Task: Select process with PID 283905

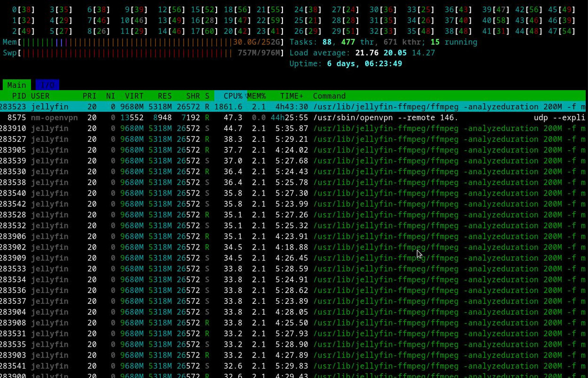Action: pyautogui.click(x=293, y=150)
